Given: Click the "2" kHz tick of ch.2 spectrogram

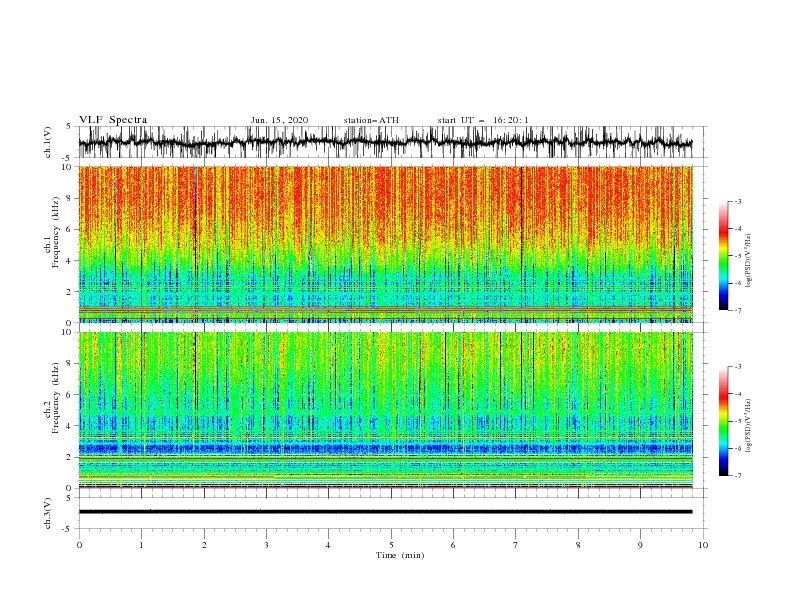Looking at the screenshot, I should (70, 457).
